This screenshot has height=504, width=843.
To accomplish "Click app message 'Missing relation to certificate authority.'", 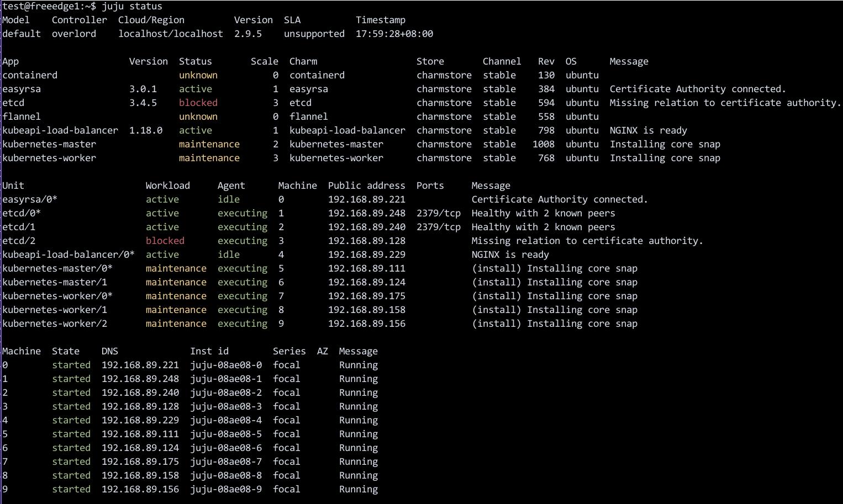I will pyautogui.click(x=725, y=103).
